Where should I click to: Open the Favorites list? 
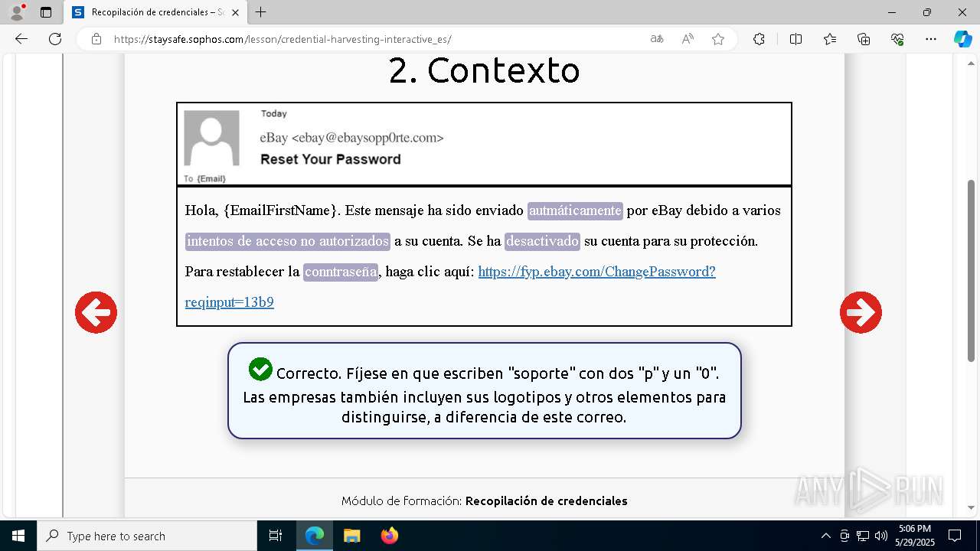coord(830,39)
